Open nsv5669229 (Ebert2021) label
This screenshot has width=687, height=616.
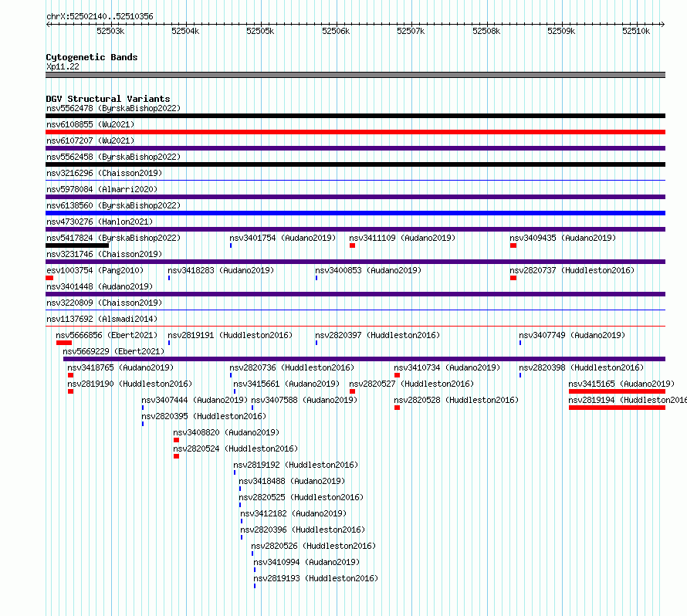[x=113, y=351]
